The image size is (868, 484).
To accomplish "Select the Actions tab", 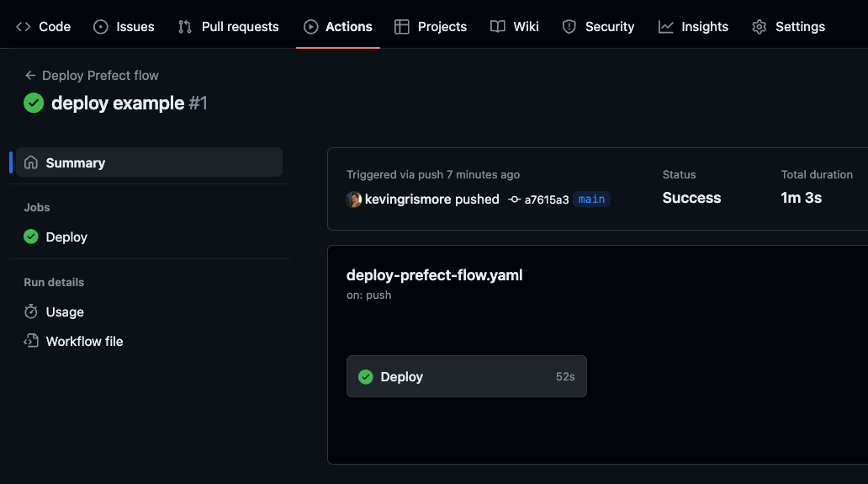I will coord(337,27).
